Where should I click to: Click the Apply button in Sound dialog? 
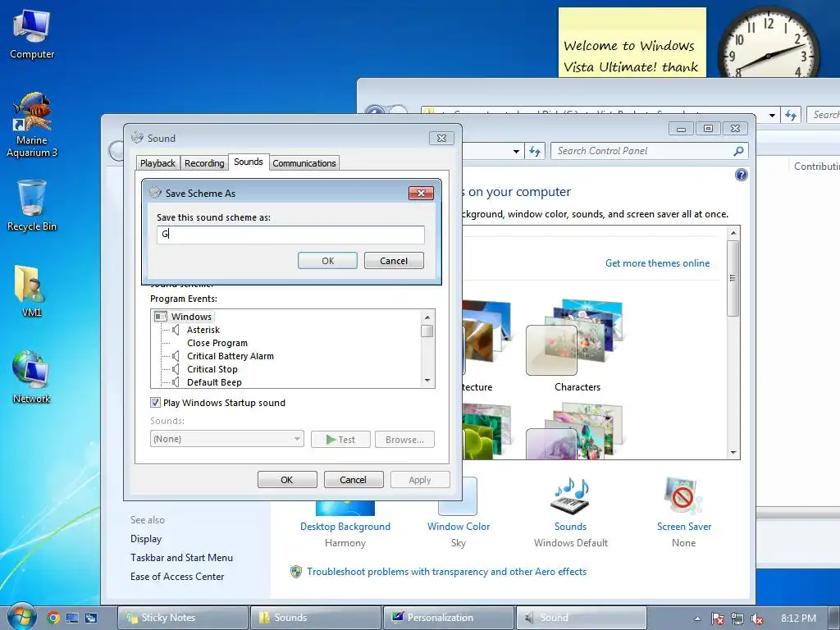[420, 479]
